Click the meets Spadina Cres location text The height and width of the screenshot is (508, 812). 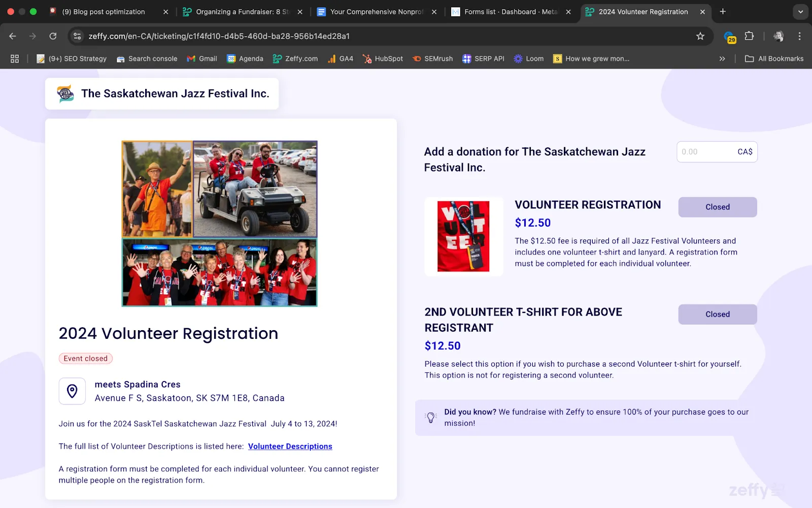click(138, 385)
